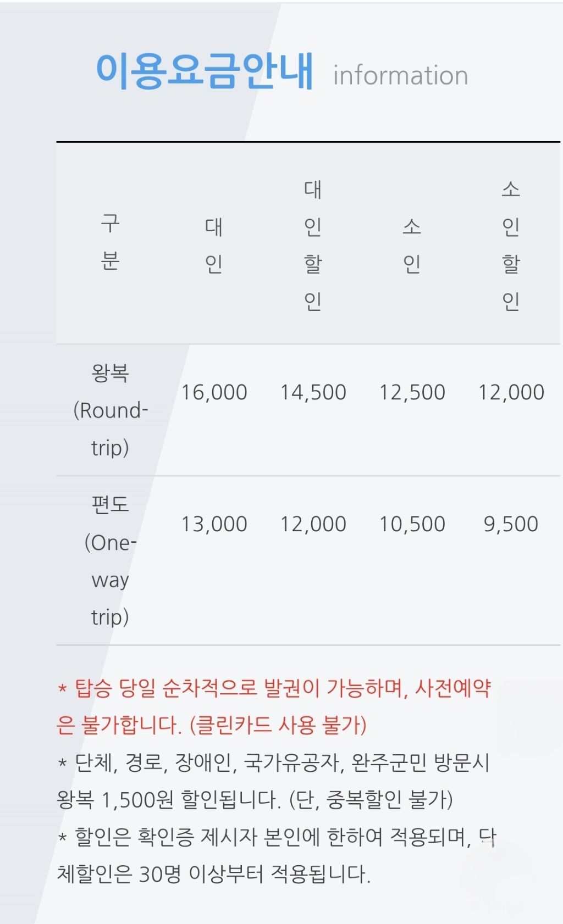563x924 pixels.
Task: Select the 9,500 one-way child discount fare
Action: [511, 524]
